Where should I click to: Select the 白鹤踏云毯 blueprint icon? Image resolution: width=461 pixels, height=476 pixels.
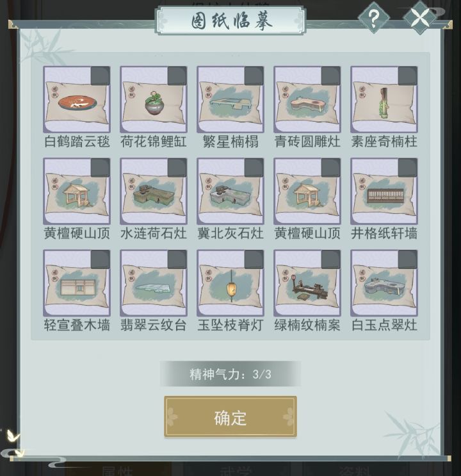click(77, 99)
